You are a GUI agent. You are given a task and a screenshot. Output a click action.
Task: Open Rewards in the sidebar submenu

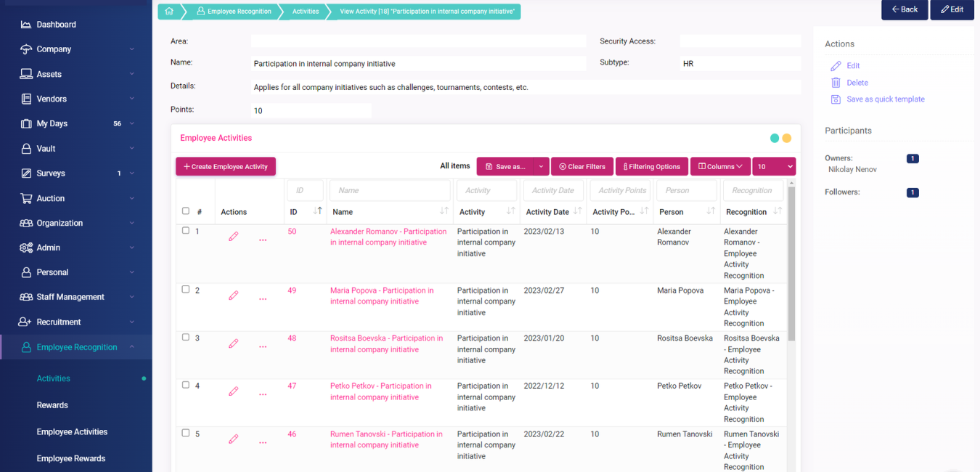tap(52, 405)
